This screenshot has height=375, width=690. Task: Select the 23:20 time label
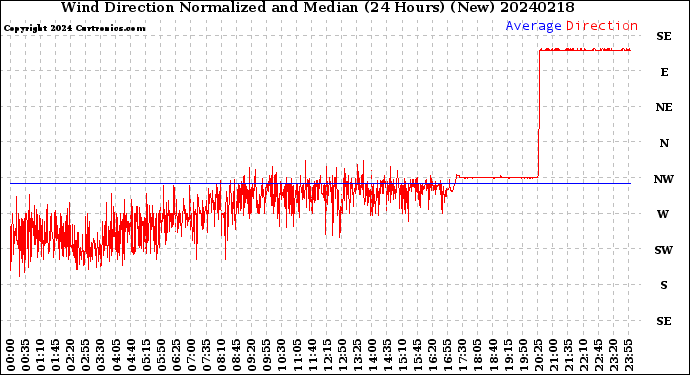[613, 355]
